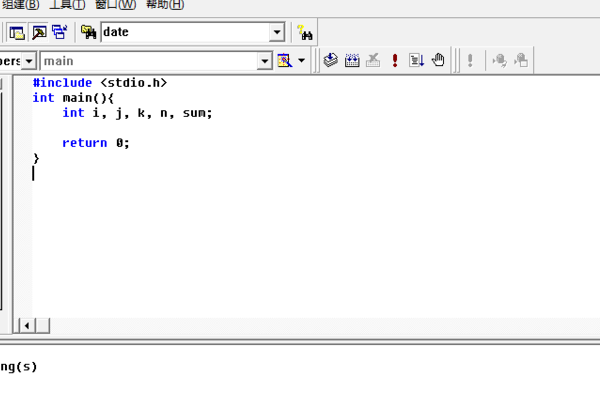This screenshot has height=400, width=600.
Task: Click the Find in Files icon
Action: (89, 32)
